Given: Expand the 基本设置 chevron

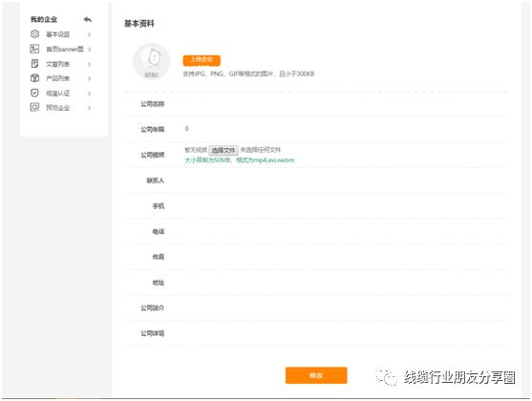Looking at the screenshot, I should click(x=89, y=34).
